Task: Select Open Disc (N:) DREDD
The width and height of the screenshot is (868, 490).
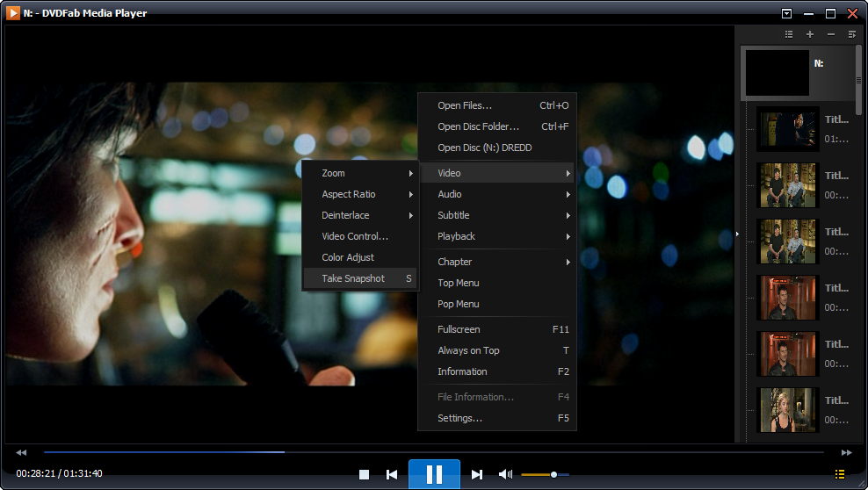Action: [497, 148]
